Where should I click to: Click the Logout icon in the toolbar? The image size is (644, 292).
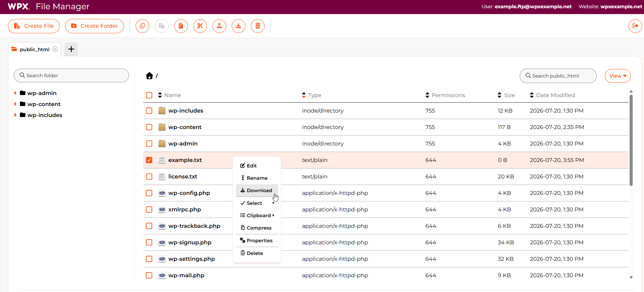click(635, 26)
